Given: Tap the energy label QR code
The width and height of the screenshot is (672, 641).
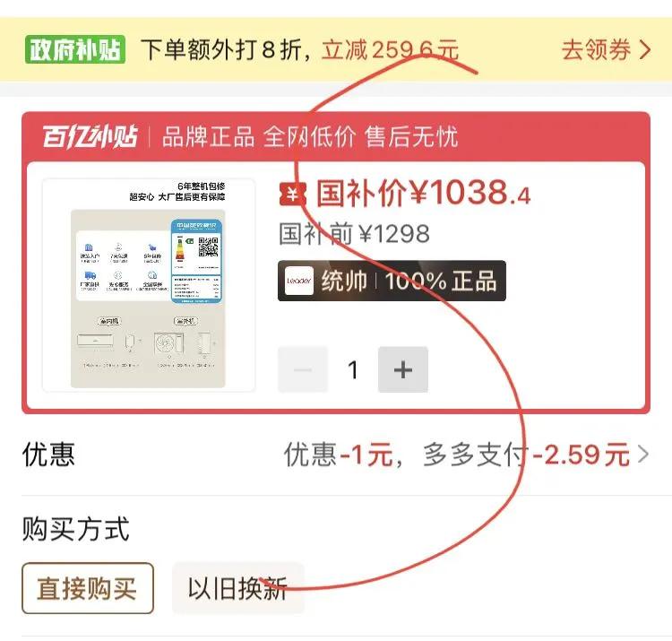Looking at the screenshot, I should pos(208,247).
